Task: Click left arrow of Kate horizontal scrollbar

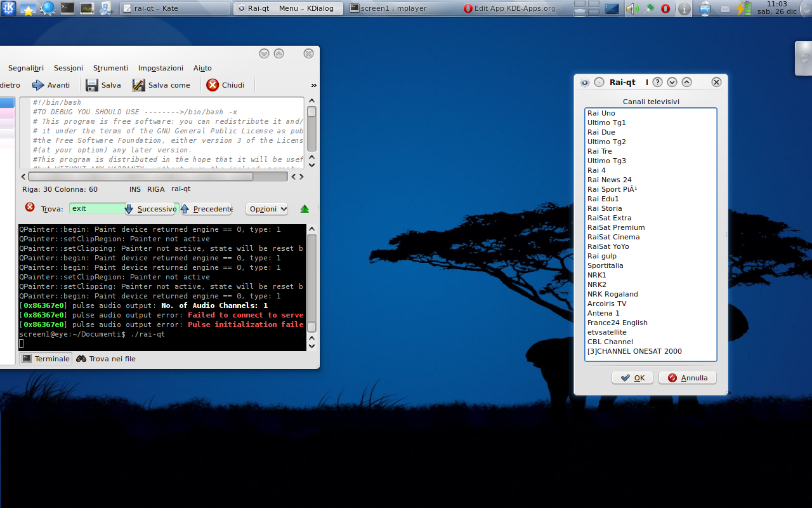Action: point(23,177)
